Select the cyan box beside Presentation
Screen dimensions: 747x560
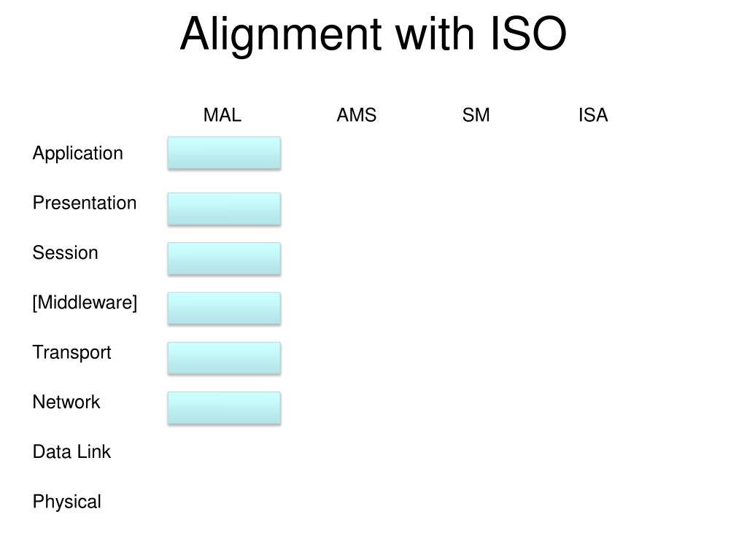point(224,209)
